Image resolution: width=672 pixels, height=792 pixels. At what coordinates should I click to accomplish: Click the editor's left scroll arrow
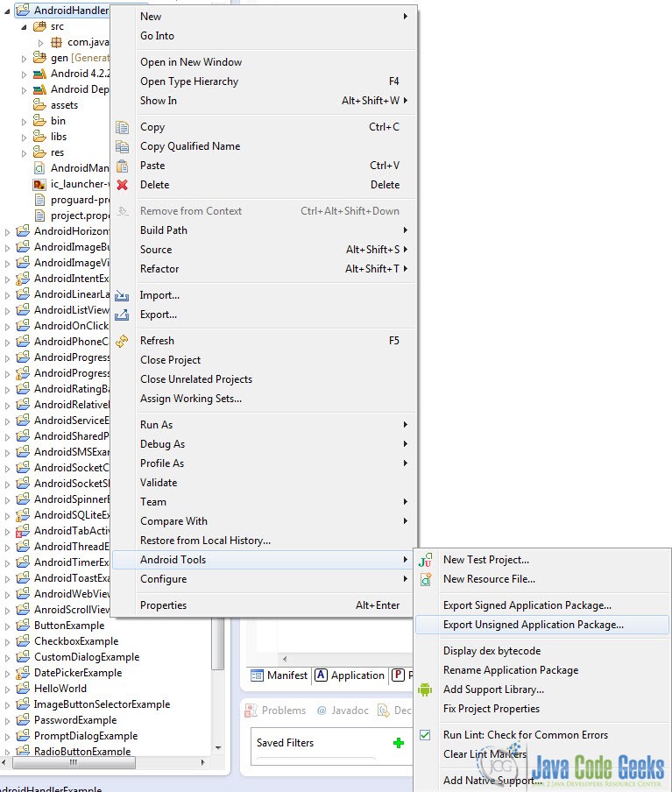pos(285,659)
